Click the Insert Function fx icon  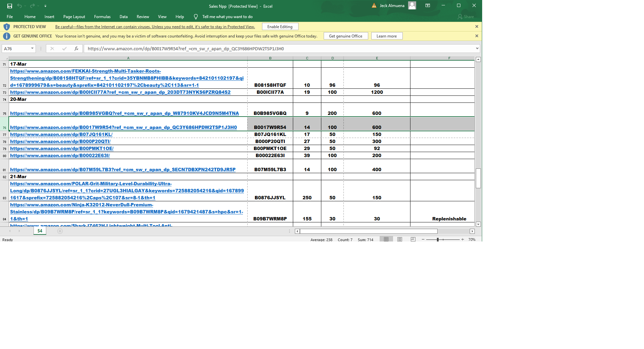(x=76, y=49)
